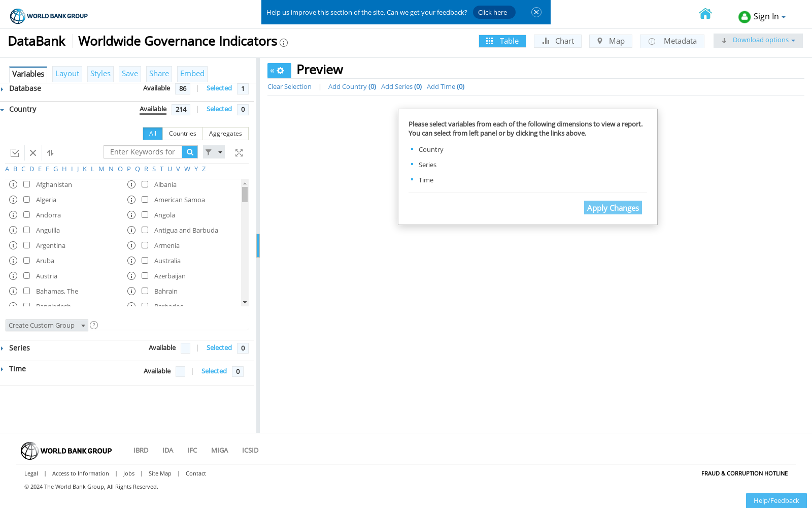
Task: Switch to Map view
Action: click(611, 41)
